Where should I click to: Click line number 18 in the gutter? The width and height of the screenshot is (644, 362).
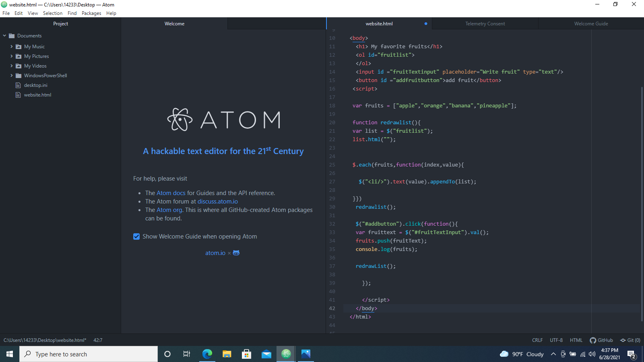tap(332, 106)
